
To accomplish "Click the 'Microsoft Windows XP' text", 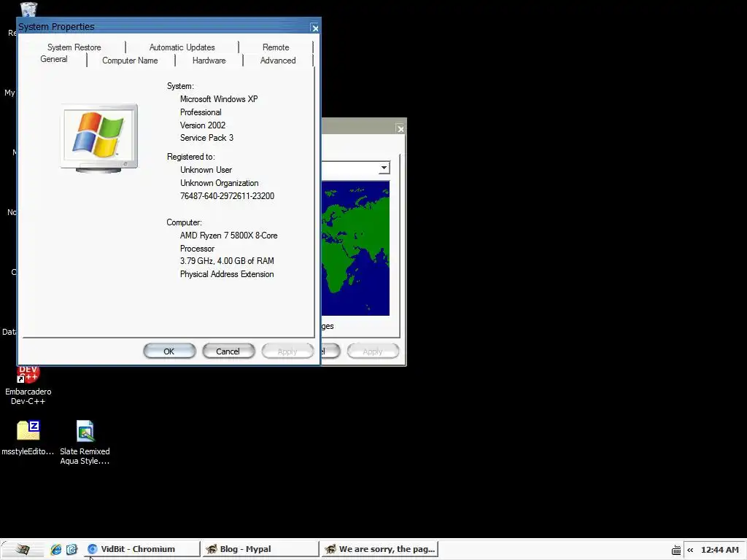I will point(219,99).
